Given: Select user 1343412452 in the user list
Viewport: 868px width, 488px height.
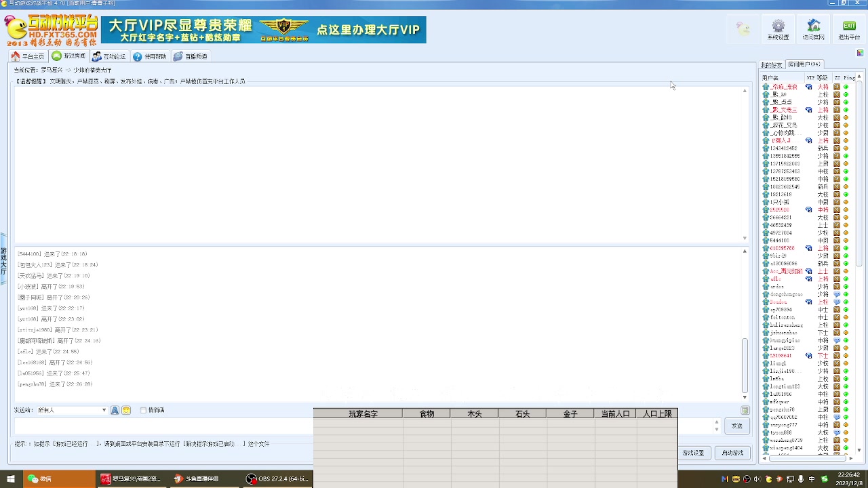Looking at the screenshot, I should (783, 148).
